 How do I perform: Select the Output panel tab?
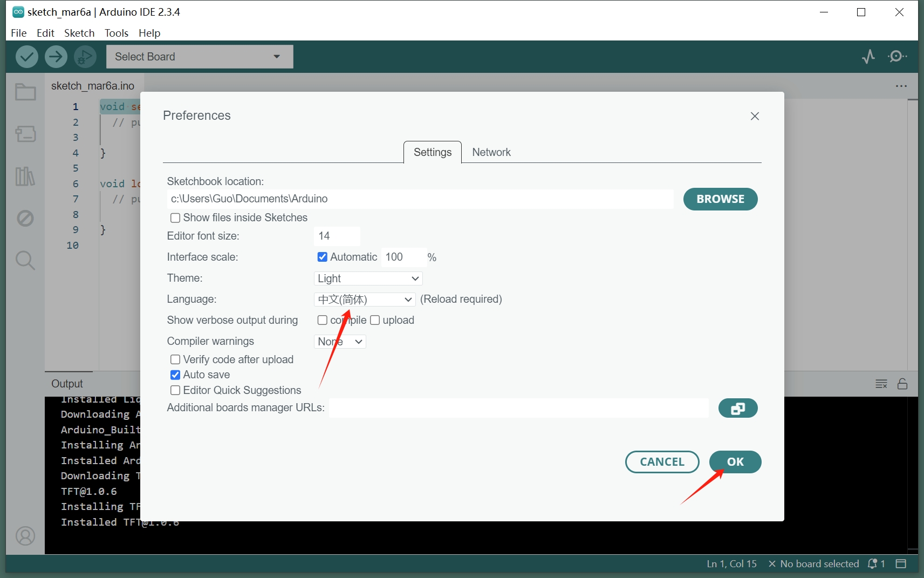pyautogui.click(x=67, y=384)
